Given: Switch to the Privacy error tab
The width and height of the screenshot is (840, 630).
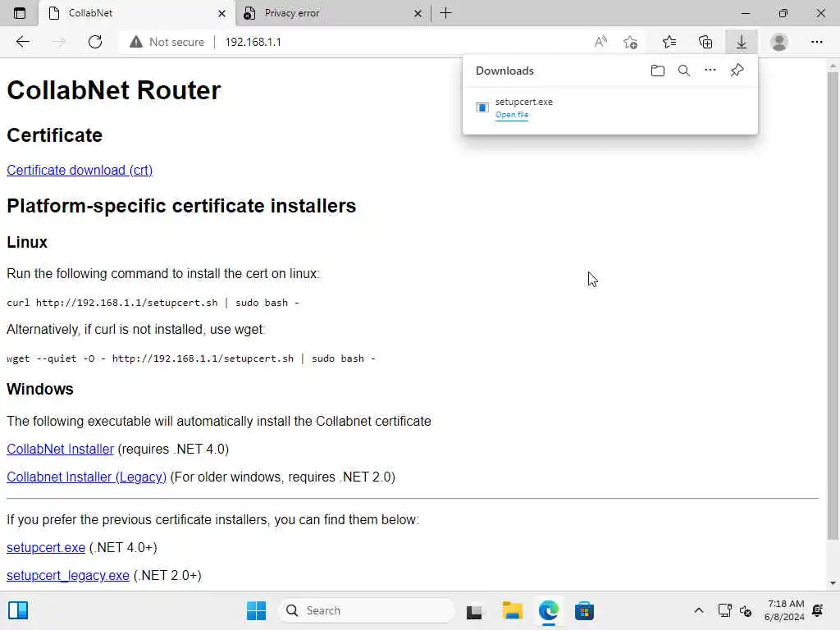Looking at the screenshot, I should [332, 13].
